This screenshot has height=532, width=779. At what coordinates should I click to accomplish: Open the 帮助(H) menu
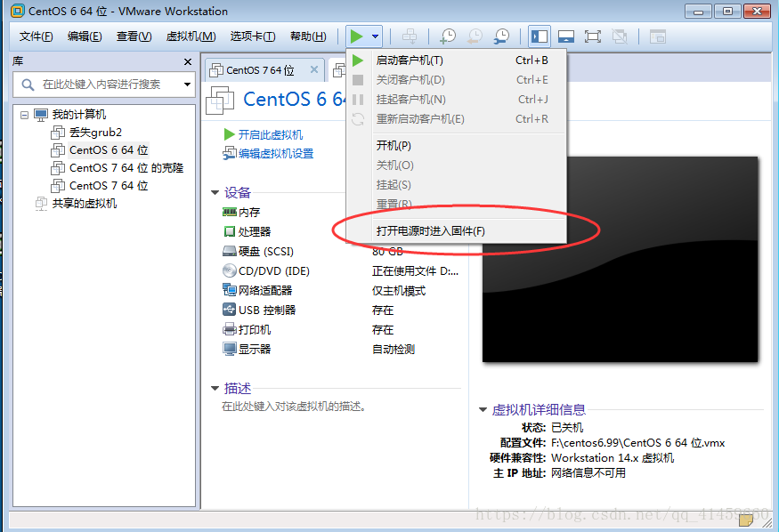coord(308,36)
